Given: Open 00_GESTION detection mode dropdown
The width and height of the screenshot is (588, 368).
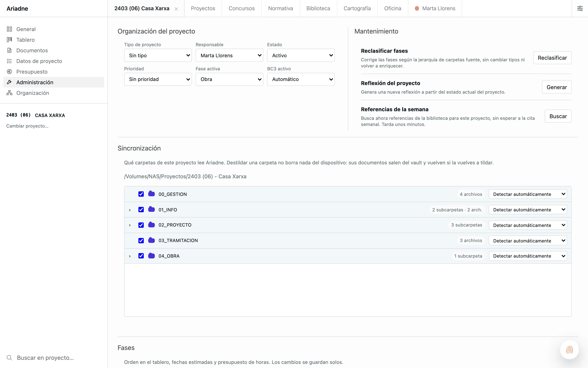Looking at the screenshot, I should tap(528, 194).
